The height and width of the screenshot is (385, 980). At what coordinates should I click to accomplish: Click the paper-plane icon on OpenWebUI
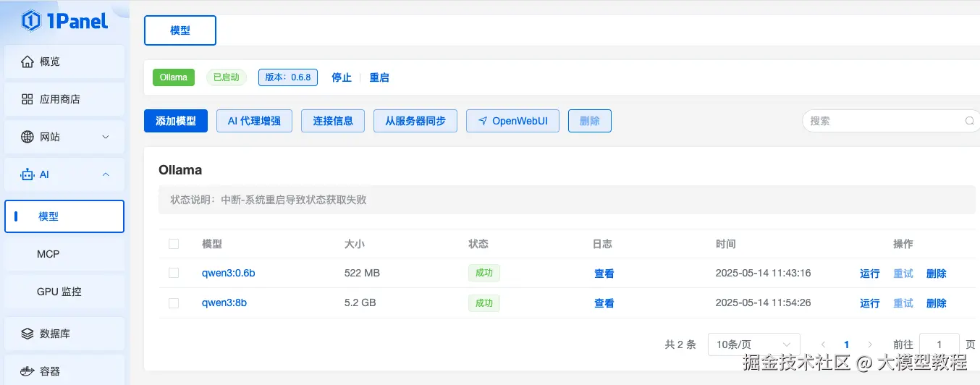coord(483,121)
